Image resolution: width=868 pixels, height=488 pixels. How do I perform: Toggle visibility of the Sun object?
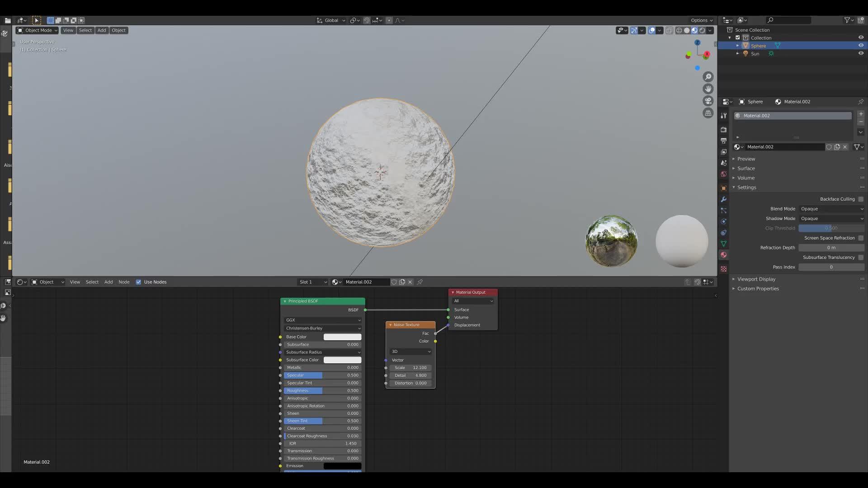click(x=861, y=53)
